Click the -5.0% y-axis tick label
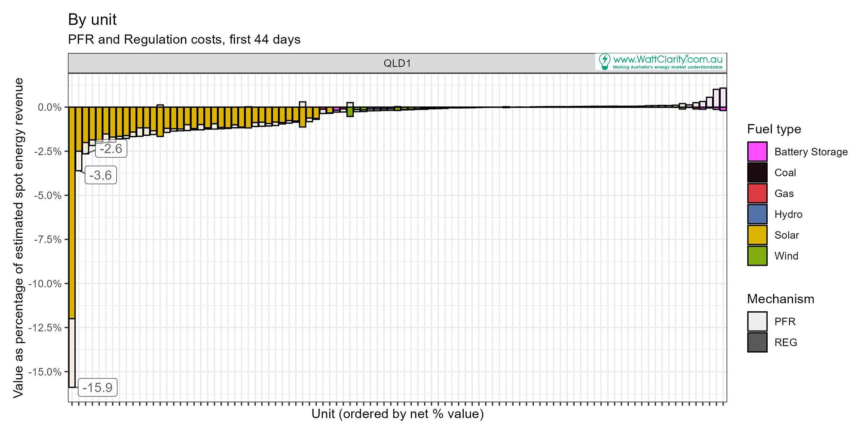 (48, 195)
